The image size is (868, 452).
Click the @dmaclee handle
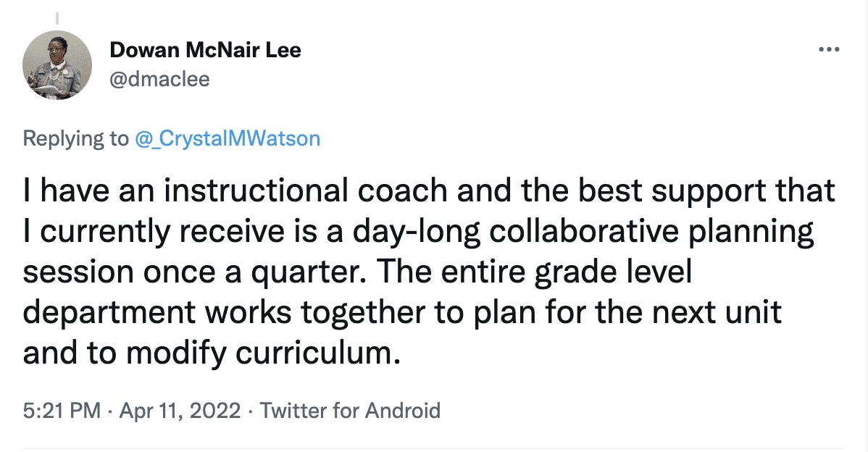click(x=159, y=78)
